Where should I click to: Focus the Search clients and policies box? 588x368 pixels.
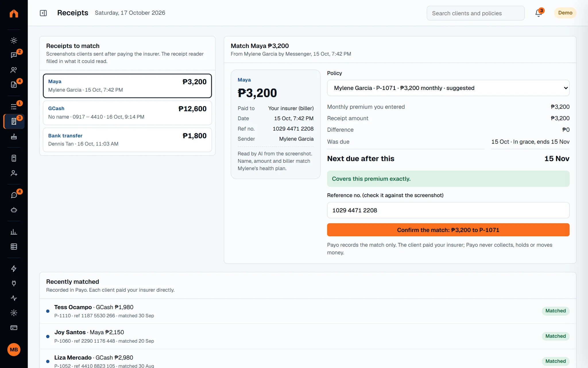[x=475, y=13]
